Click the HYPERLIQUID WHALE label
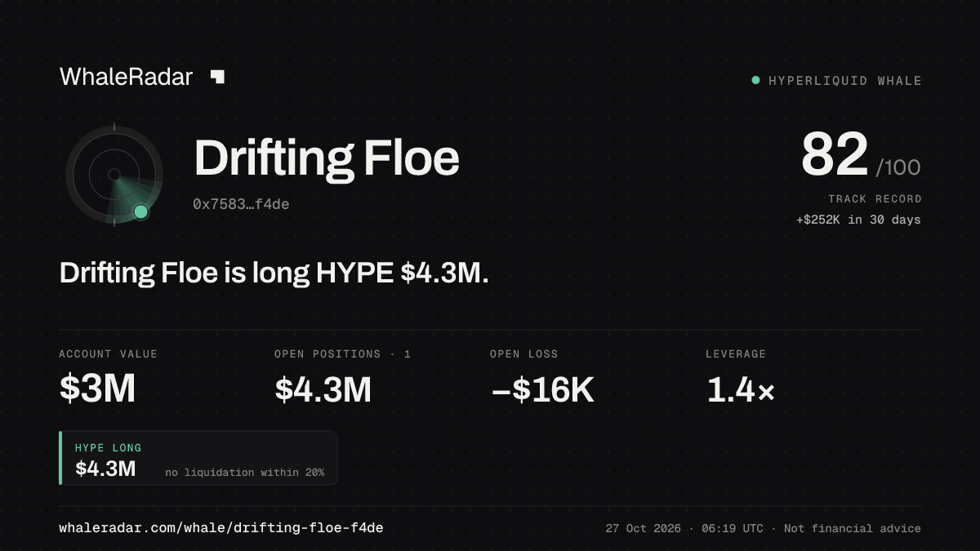This screenshot has width=980, height=551. (x=845, y=81)
